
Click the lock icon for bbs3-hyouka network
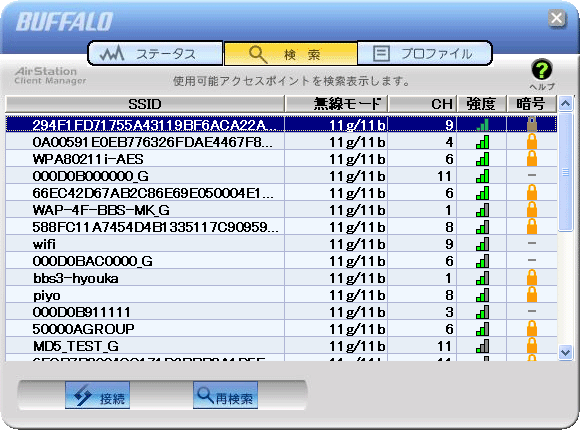(532, 278)
